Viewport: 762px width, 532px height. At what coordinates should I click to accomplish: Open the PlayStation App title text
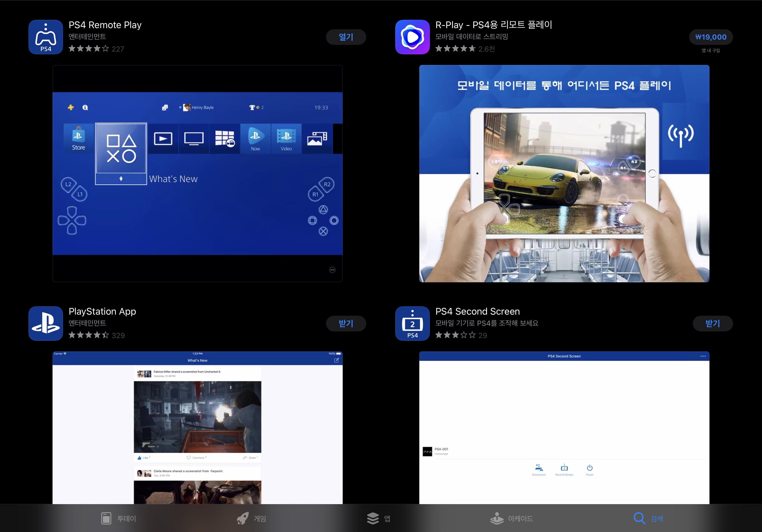pos(102,312)
